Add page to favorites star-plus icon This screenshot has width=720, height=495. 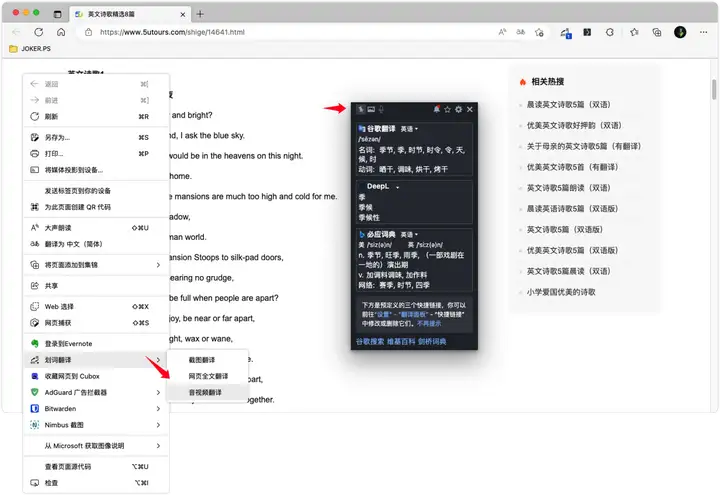(540, 32)
